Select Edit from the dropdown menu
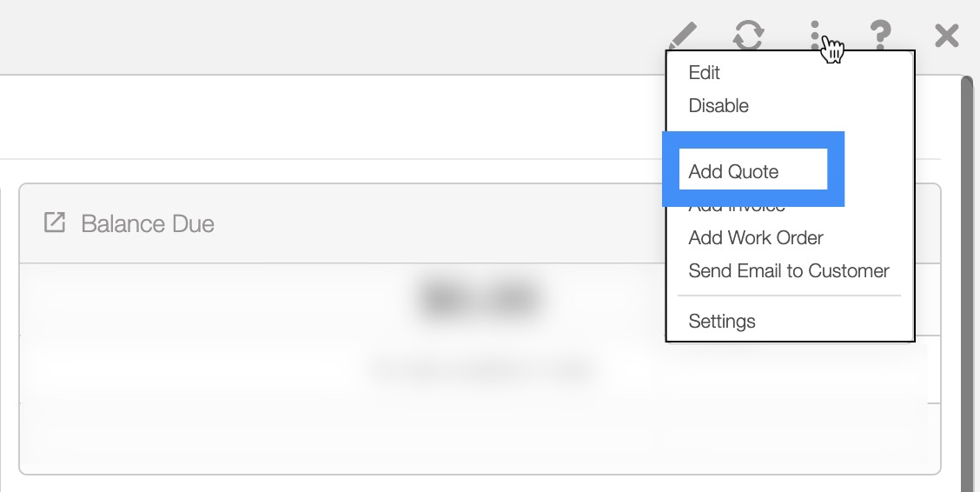 [704, 73]
